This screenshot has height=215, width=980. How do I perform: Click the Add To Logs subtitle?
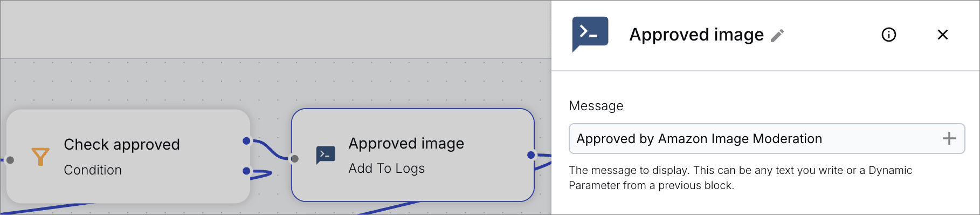[387, 169]
